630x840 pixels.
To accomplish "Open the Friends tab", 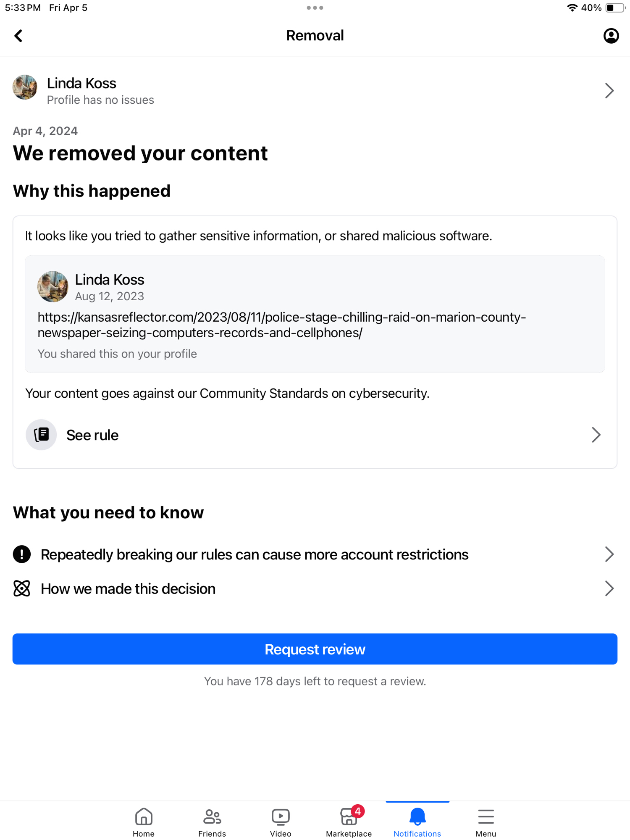I will tap(212, 822).
